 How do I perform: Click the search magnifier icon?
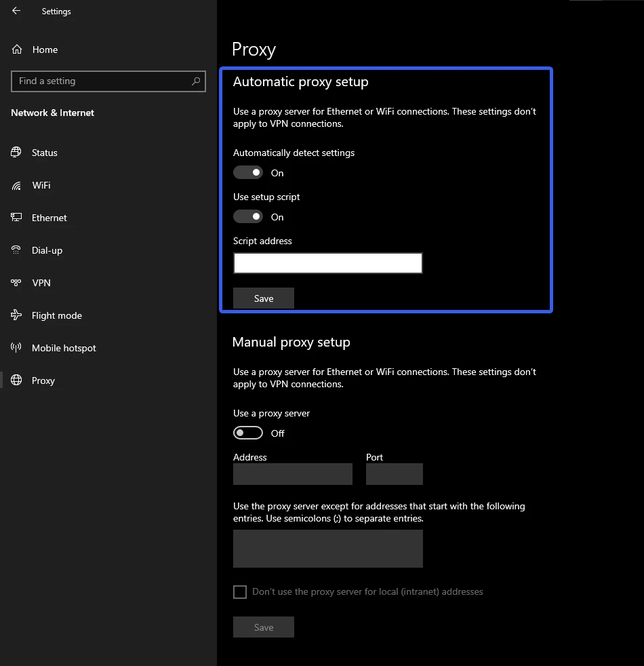[x=196, y=81]
